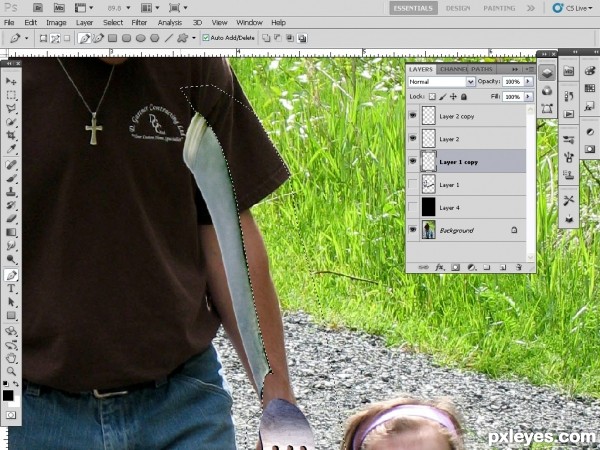Screen dimensions: 600x450
Task: Select the Rectangle shape tool in toolbox
Action: pos(11,315)
